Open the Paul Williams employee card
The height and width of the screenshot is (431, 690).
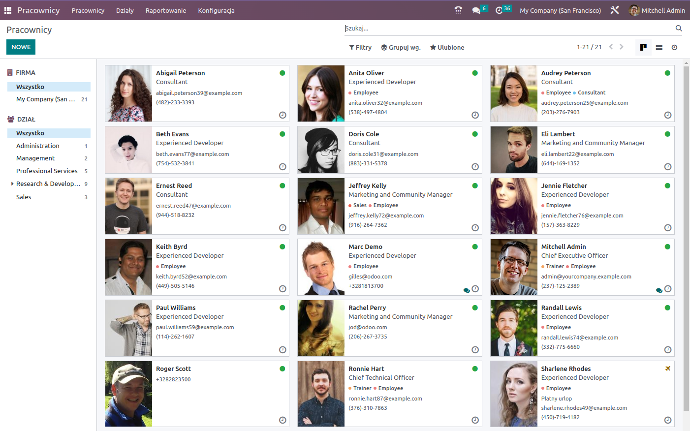point(197,328)
